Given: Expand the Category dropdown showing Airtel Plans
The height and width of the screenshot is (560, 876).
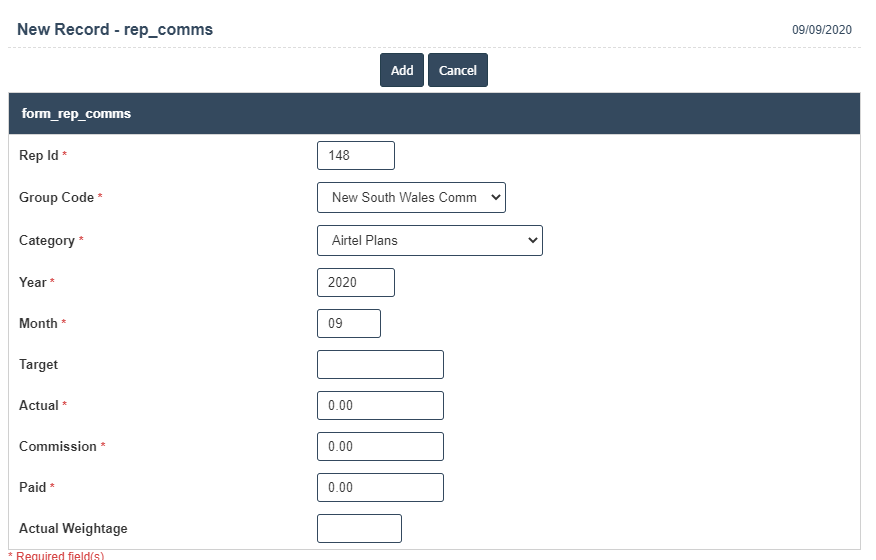Looking at the screenshot, I should point(429,241).
